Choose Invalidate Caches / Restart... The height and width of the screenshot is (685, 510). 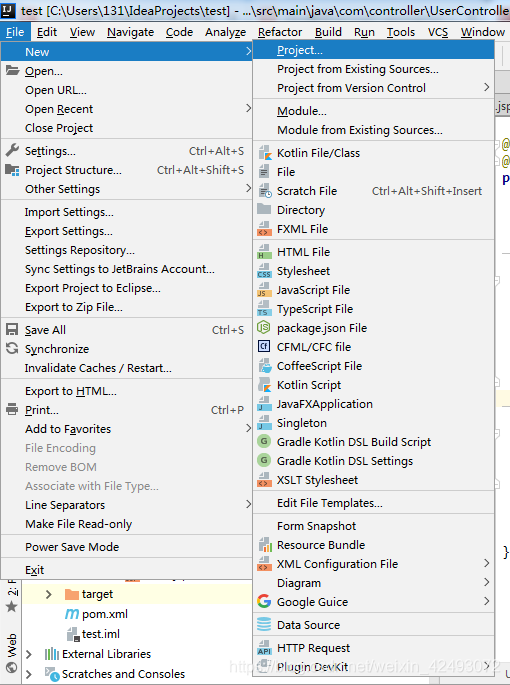126,368
